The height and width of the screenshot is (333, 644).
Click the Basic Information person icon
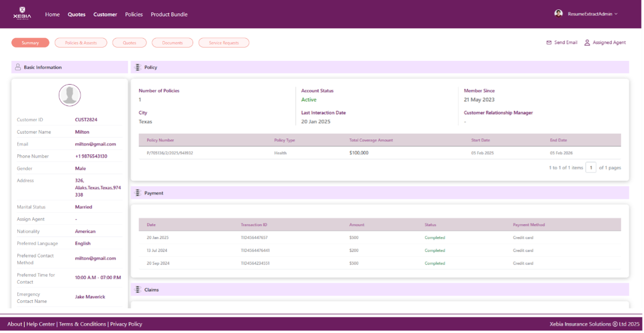click(18, 67)
